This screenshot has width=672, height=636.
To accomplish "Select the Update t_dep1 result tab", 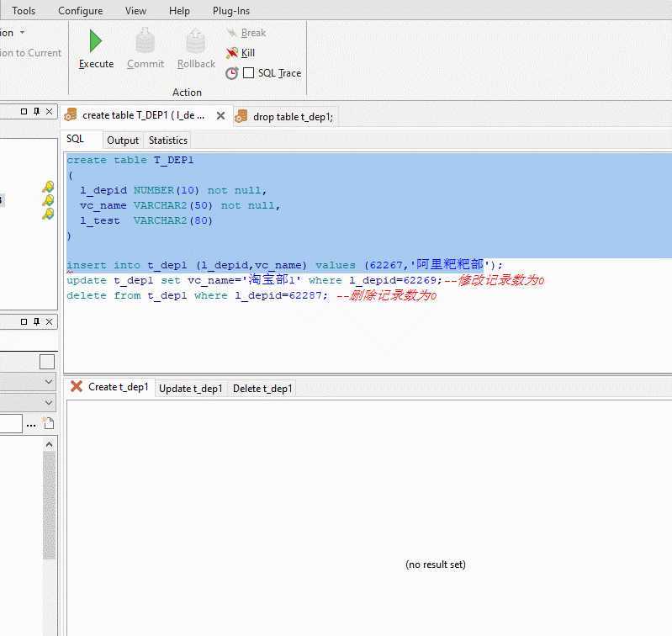I will coord(191,389).
